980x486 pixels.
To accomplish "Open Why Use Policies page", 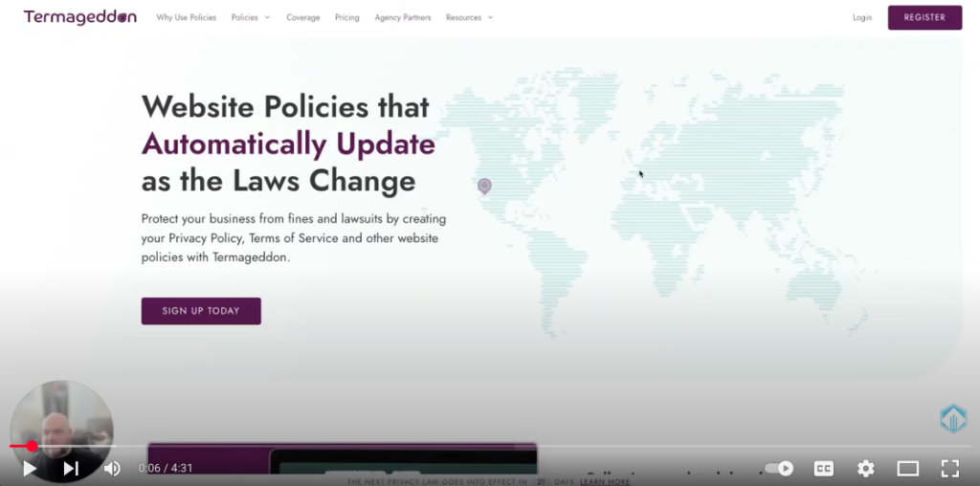I will [x=186, y=17].
